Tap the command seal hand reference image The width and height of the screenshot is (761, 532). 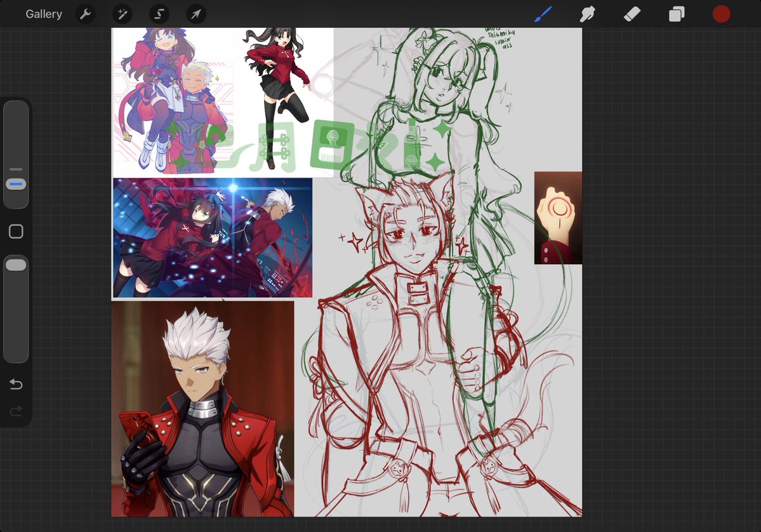558,218
